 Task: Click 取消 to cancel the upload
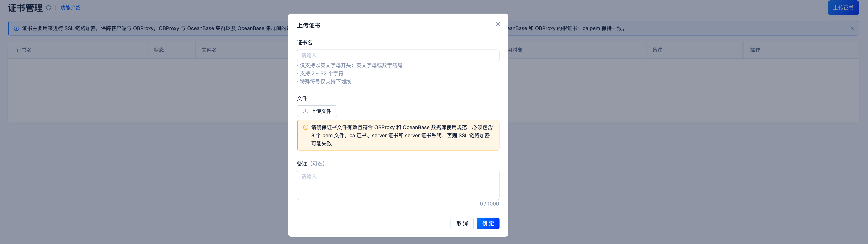tap(462, 223)
